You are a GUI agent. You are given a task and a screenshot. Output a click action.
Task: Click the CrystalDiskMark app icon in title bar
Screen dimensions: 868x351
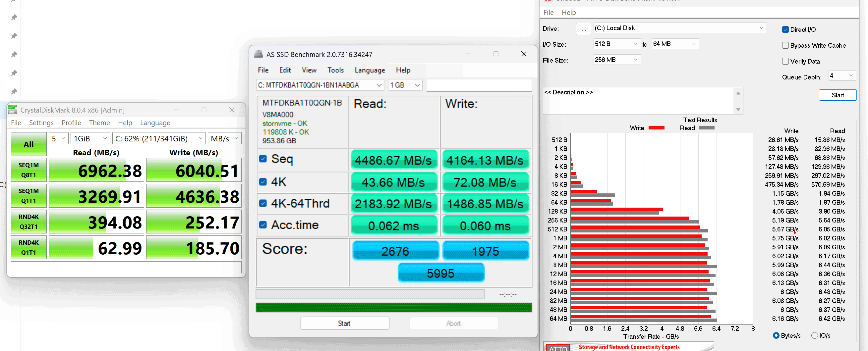coord(13,110)
